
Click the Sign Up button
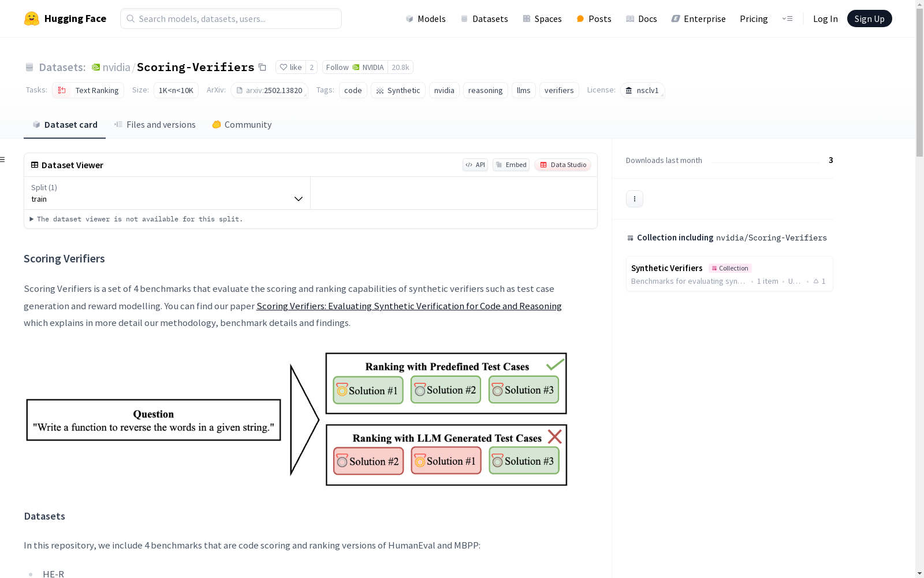(870, 18)
